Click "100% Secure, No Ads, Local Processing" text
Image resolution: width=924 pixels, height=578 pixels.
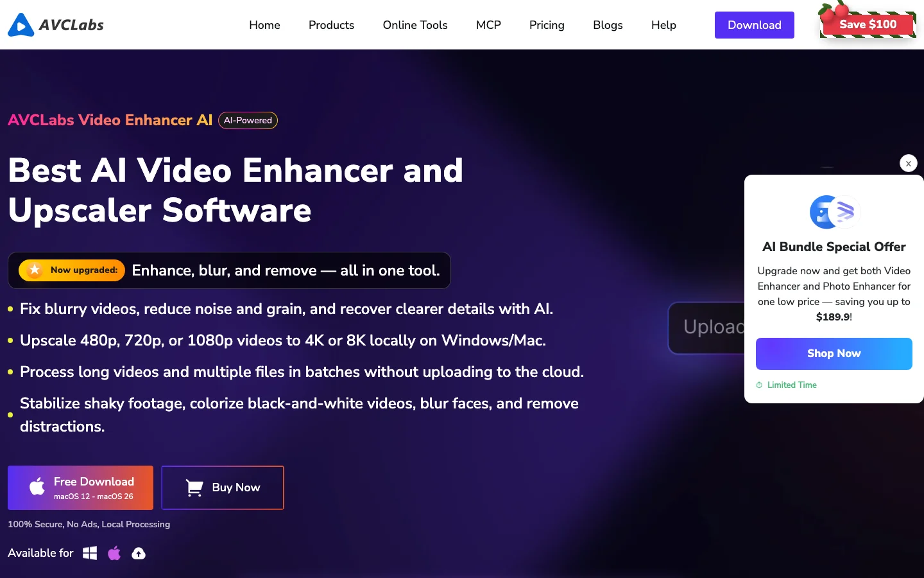(x=89, y=524)
